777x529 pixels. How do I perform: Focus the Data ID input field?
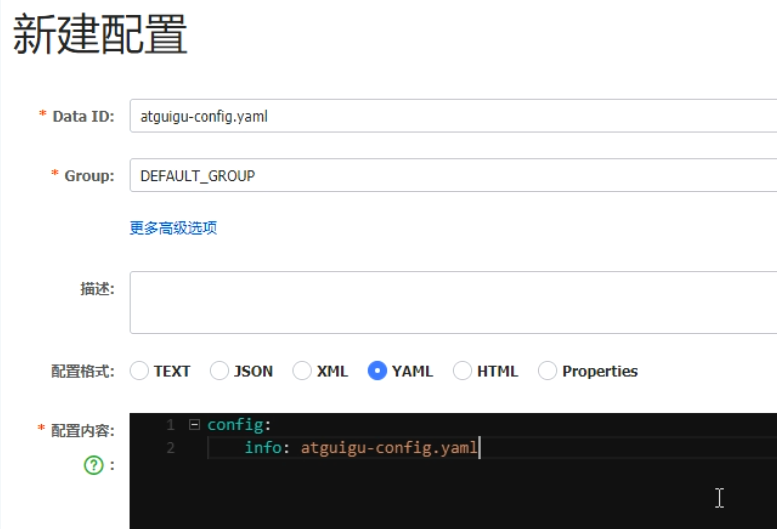coord(450,116)
